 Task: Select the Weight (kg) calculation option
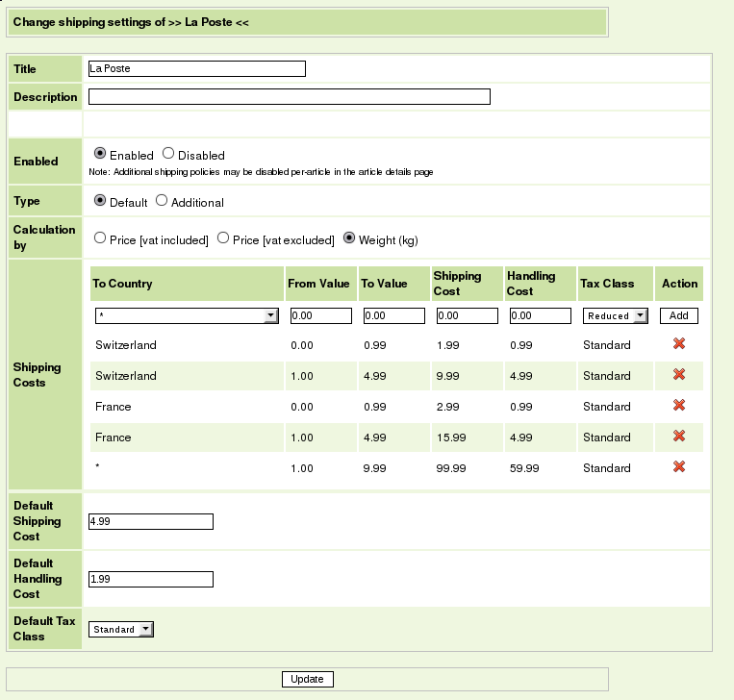click(x=349, y=238)
